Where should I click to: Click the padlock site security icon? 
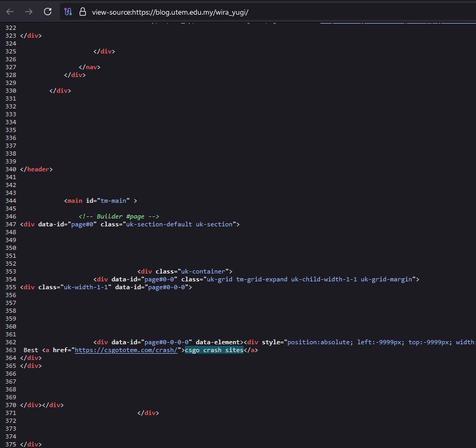(83, 12)
